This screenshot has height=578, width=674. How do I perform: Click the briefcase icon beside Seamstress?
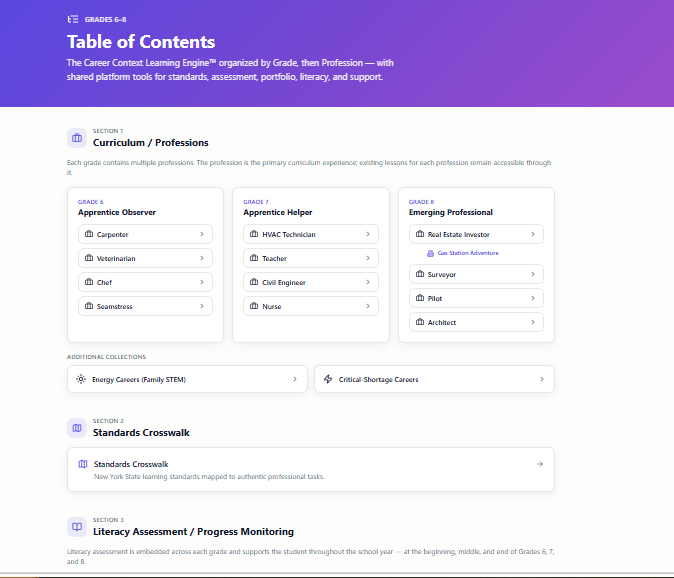tap(89, 306)
